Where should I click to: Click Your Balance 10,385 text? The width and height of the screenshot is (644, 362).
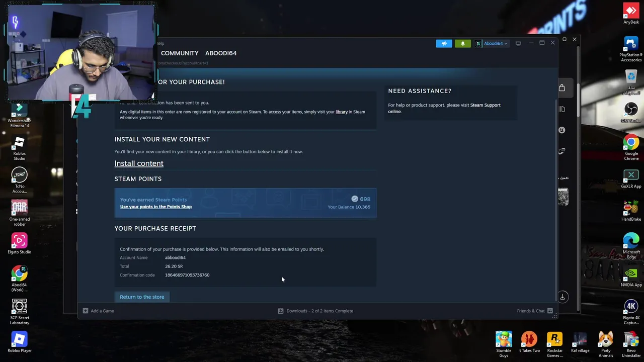tap(349, 207)
